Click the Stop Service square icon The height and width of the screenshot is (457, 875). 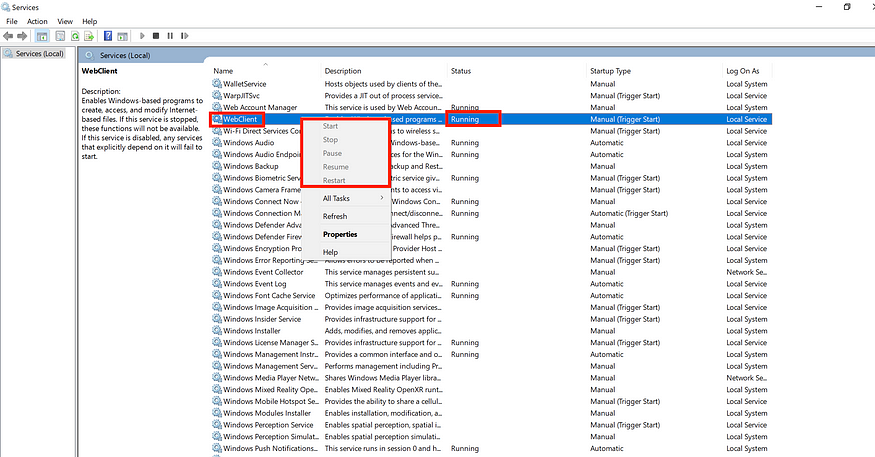point(156,36)
